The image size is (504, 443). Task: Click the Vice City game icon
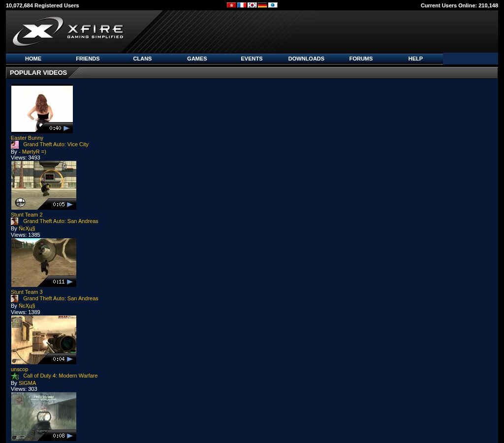pyautogui.click(x=15, y=145)
